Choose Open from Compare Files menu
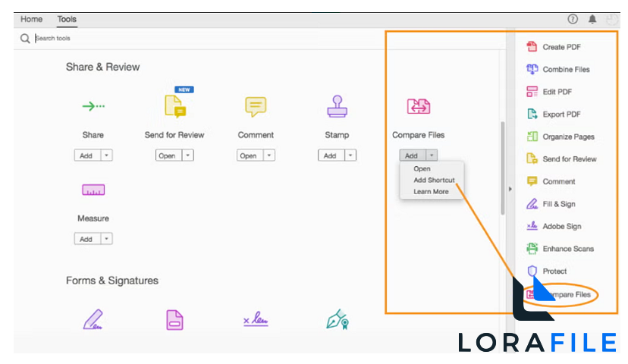Image resolution: width=628 pixels, height=364 pixels. [422, 168]
